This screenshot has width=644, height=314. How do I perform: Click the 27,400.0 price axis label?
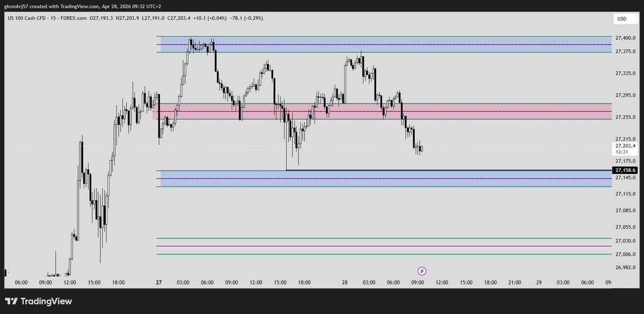626,38
